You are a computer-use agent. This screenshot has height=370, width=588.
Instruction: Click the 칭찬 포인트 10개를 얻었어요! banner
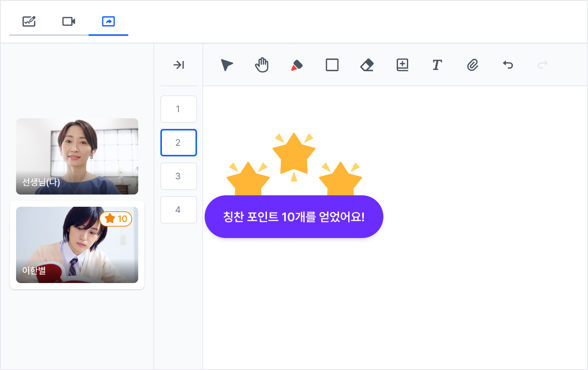(294, 217)
